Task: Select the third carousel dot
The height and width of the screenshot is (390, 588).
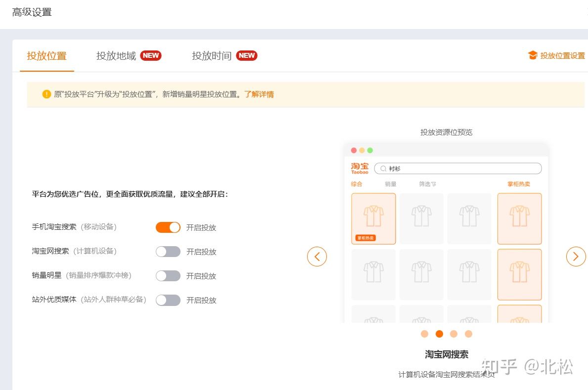Action: [x=454, y=334]
